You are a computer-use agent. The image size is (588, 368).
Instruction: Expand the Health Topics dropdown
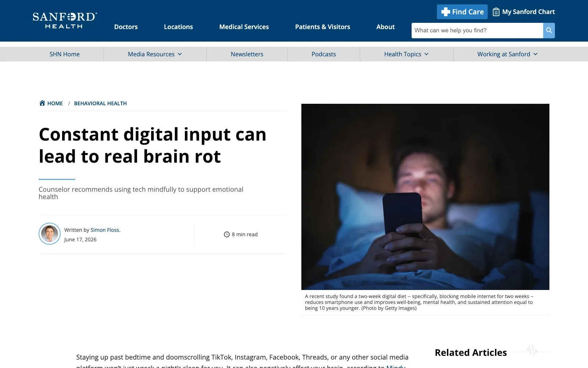tap(406, 54)
